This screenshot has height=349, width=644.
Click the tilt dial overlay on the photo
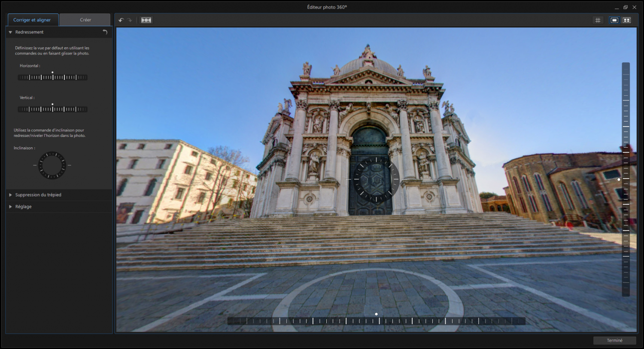(x=376, y=179)
